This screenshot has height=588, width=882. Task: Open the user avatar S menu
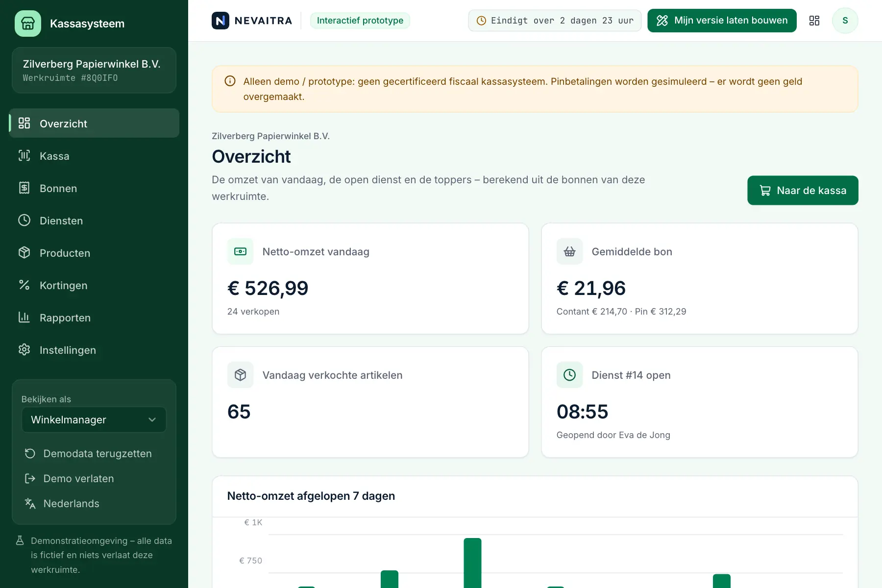(845, 21)
